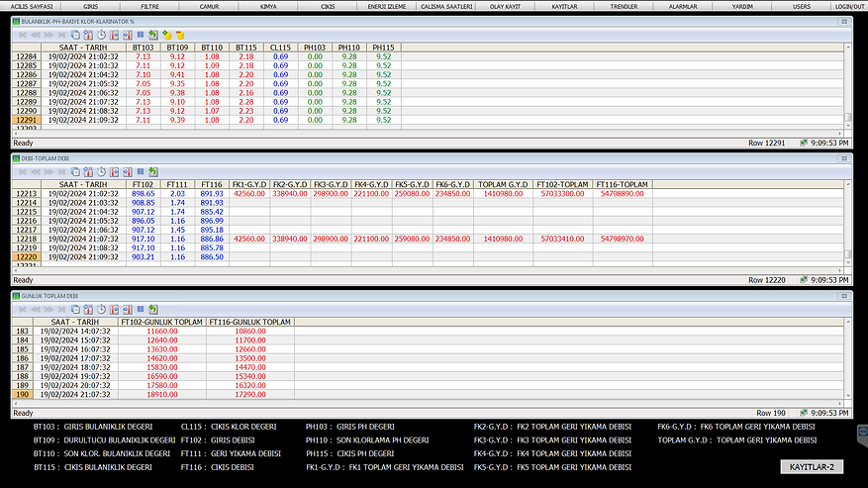Click the clock icon in GUNLUK TOPLAM DEBI toolbar

(x=101, y=309)
